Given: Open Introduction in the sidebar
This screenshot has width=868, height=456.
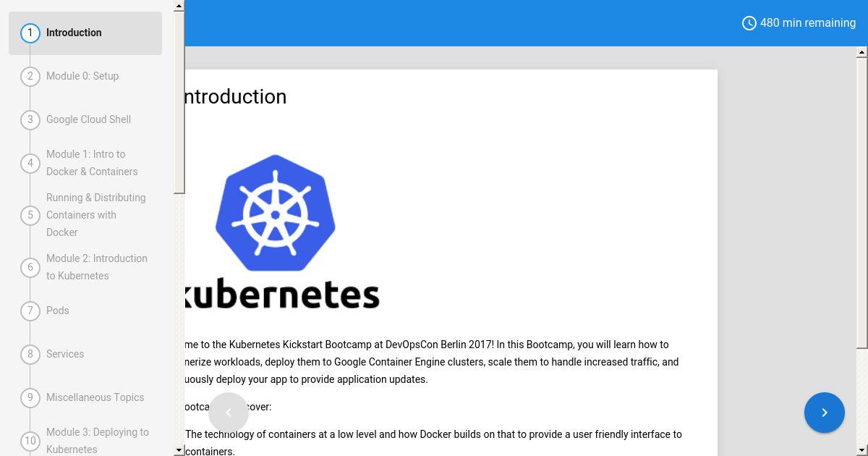Looking at the screenshot, I should pyautogui.click(x=85, y=33).
